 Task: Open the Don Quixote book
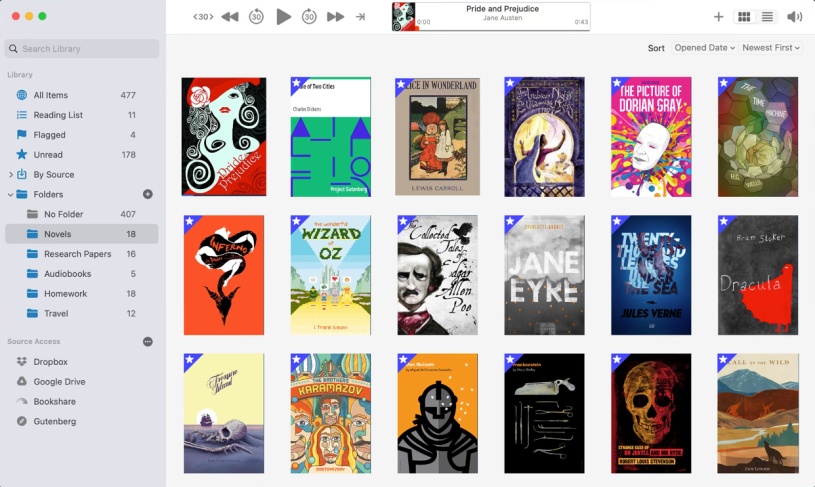tap(438, 414)
